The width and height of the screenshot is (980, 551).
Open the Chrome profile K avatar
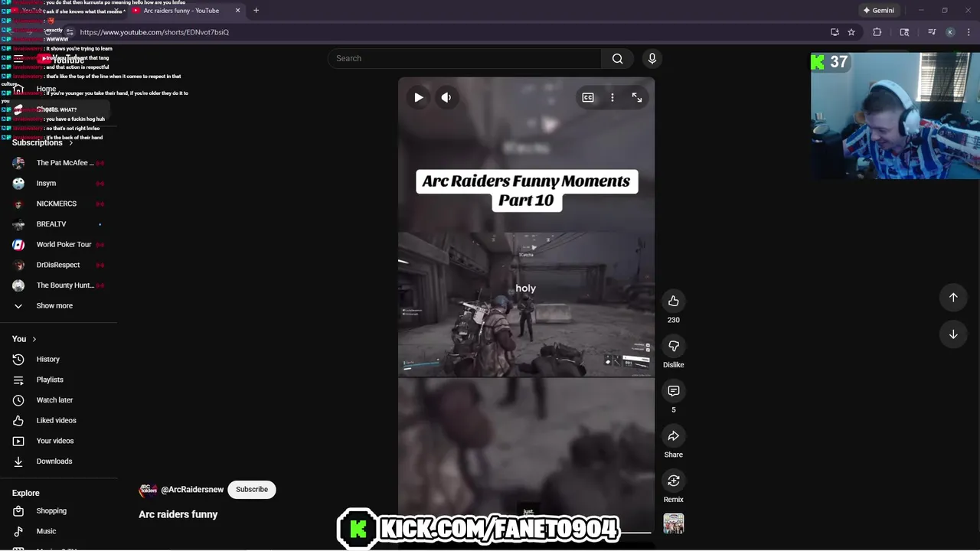(x=950, y=32)
